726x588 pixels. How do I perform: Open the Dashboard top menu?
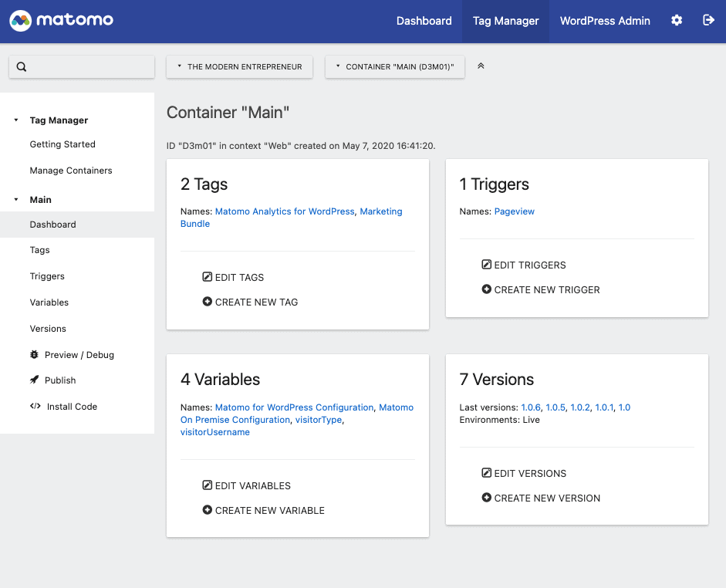coord(424,21)
